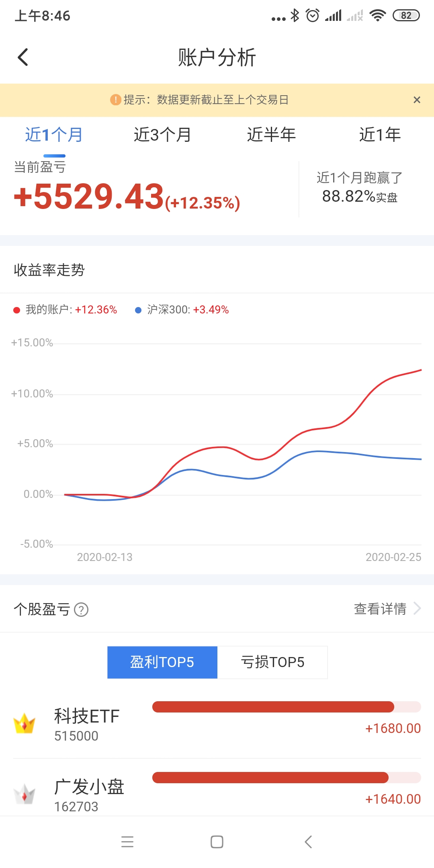Select the 盈利TOP5 option
This screenshot has width=434, height=868.
point(162,662)
